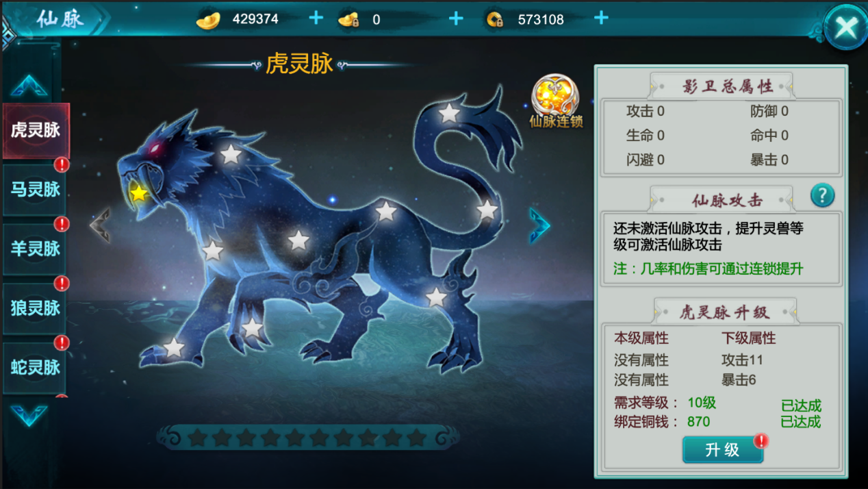Viewport: 868px width, 489px height.
Task: Expand vein list upward with up chevron
Action: click(x=29, y=86)
